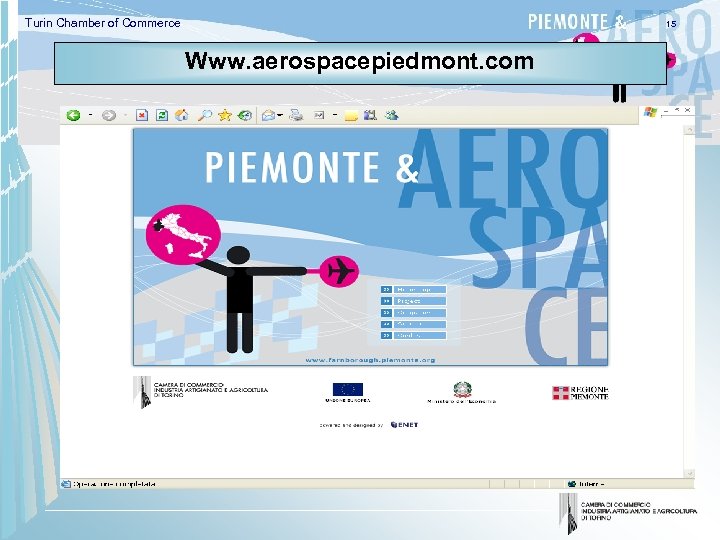Open the History clock-arrow icon
720x540 pixels.
(x=245, y=115)
